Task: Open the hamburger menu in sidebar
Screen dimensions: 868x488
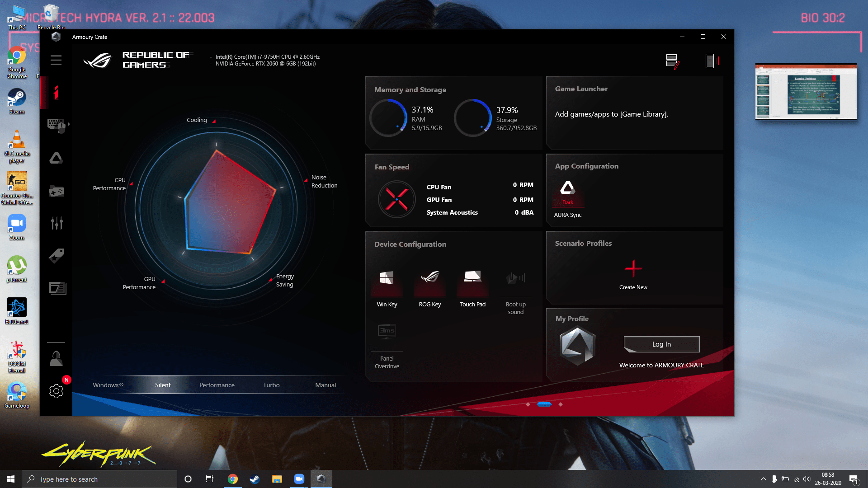Action: pyautogui.click(x=56, y=60)
